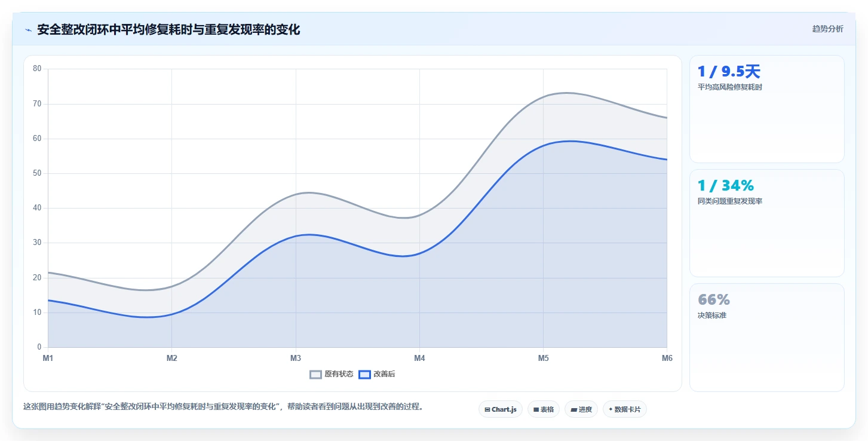Click the description sentence below the chart
The image size is (868, 441).
tap(223, 406)
